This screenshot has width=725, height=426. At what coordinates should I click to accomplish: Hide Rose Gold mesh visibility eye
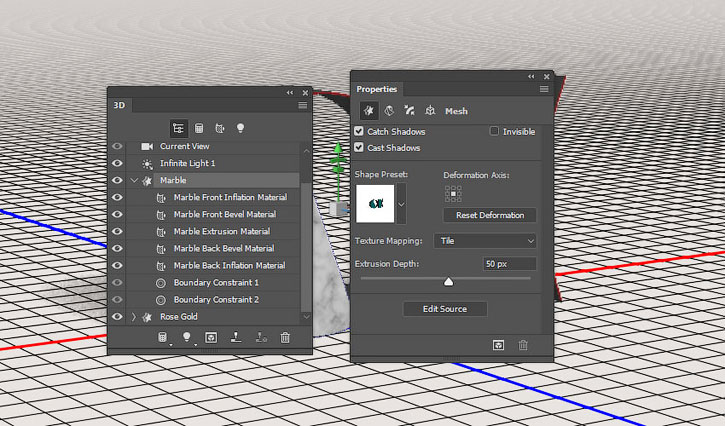(117, 317)
